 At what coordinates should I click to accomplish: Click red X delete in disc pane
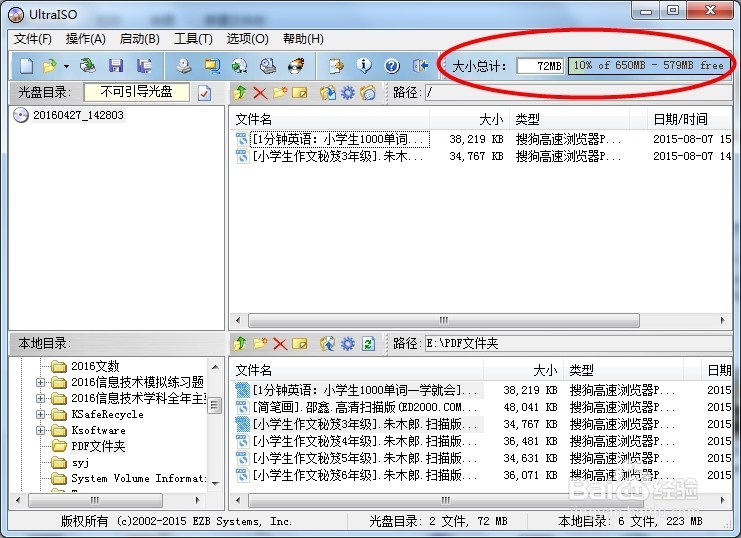(260, 93)
